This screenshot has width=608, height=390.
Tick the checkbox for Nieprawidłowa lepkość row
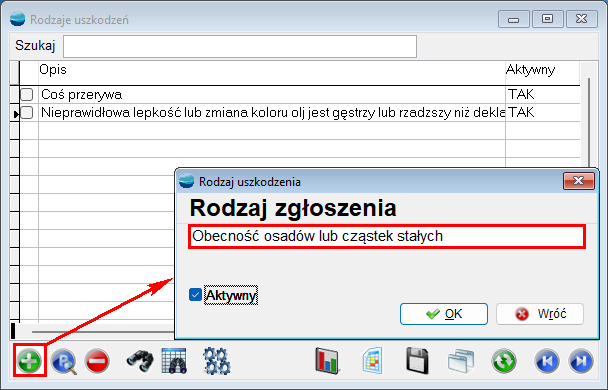pos(27,112)
